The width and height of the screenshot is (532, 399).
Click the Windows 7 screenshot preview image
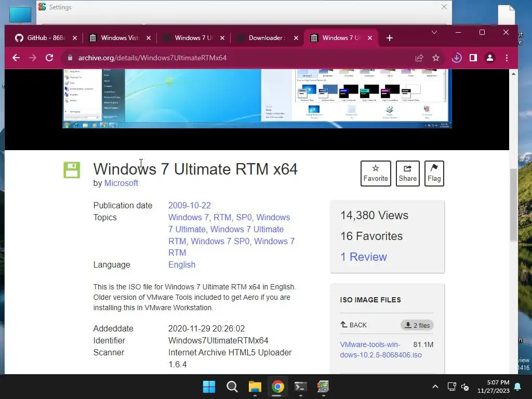click(257, 98)
